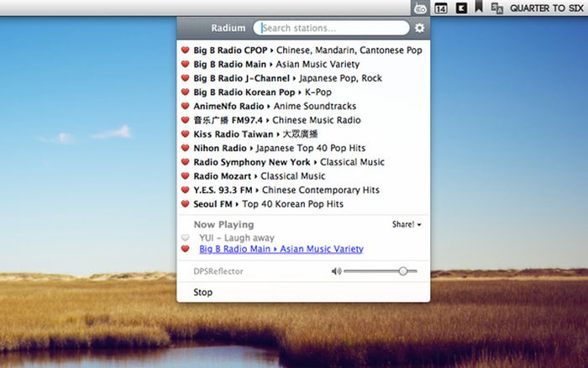
Task: Click the volume speaker icon
Action: coord(336,271)
